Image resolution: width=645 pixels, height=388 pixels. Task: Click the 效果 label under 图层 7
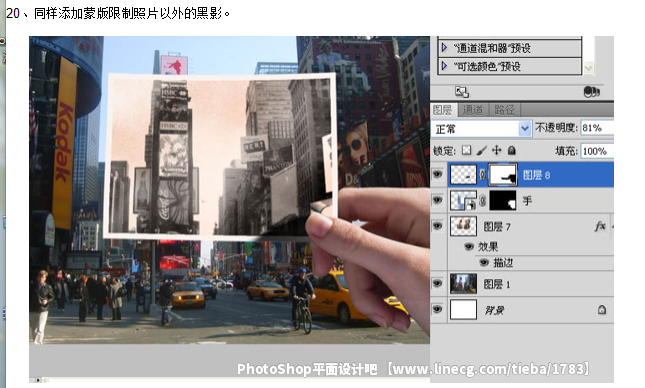tap(488, 246)
